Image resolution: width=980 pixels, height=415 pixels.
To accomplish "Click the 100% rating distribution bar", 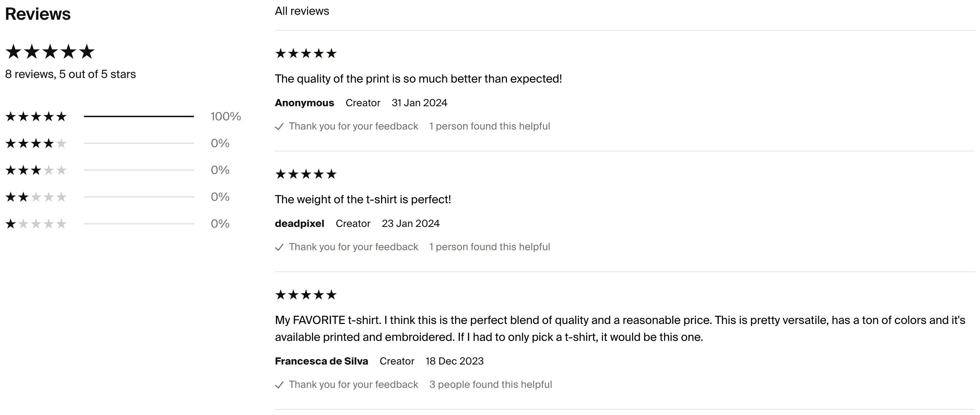I will click(x=139, y=116).
